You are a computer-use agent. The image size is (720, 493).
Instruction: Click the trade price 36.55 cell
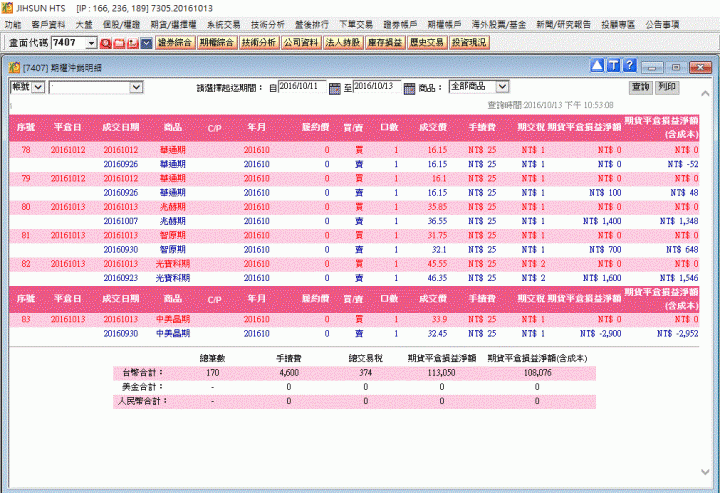click(437, 221)
